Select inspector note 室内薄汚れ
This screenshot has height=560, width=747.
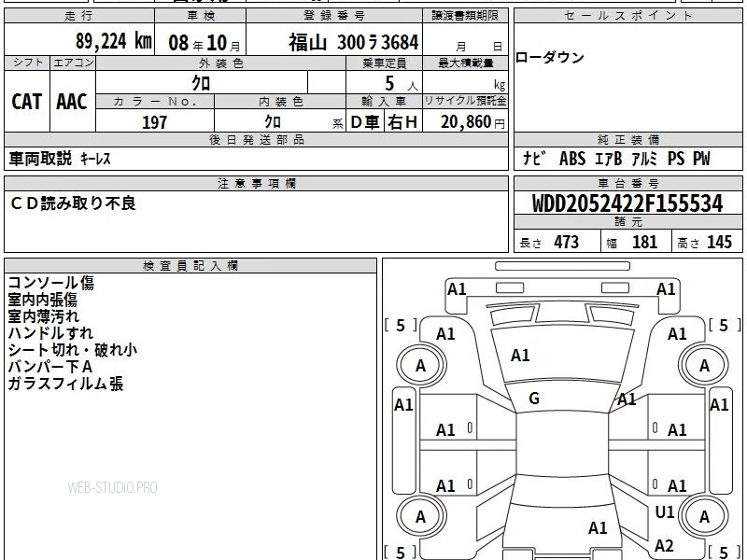click(43, 316)
